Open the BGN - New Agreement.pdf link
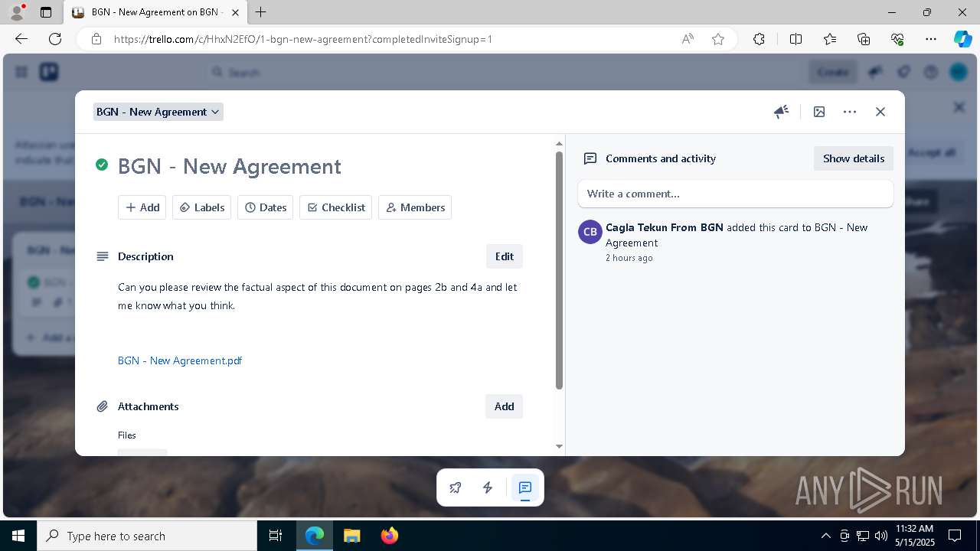 [x=180, y=360]
